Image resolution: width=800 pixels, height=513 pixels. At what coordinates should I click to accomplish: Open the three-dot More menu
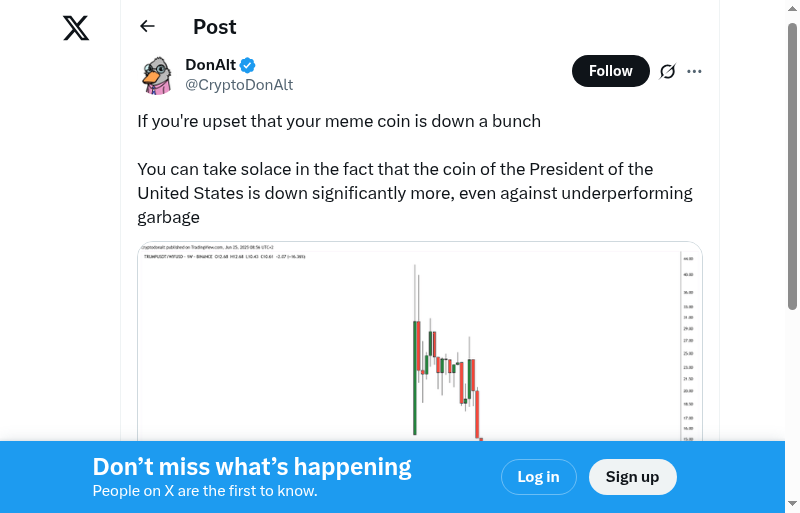pyautogui.click(x=695, y=71)
